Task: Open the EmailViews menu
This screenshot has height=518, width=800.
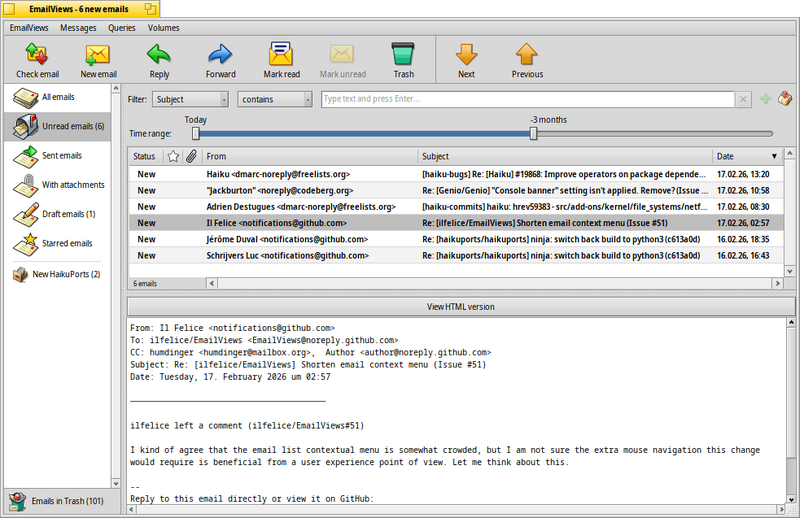Action: coord(29,28)
